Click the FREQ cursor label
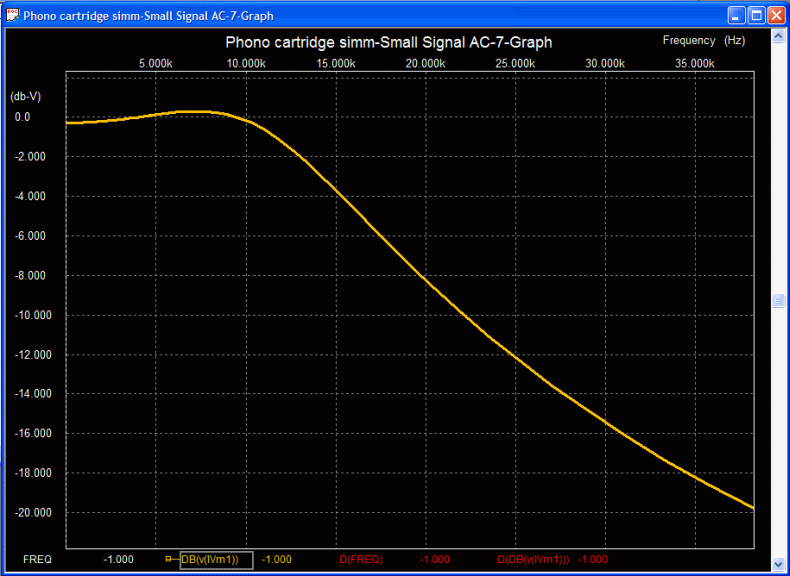Screen dimensions: 790x576 click(37, 559)
